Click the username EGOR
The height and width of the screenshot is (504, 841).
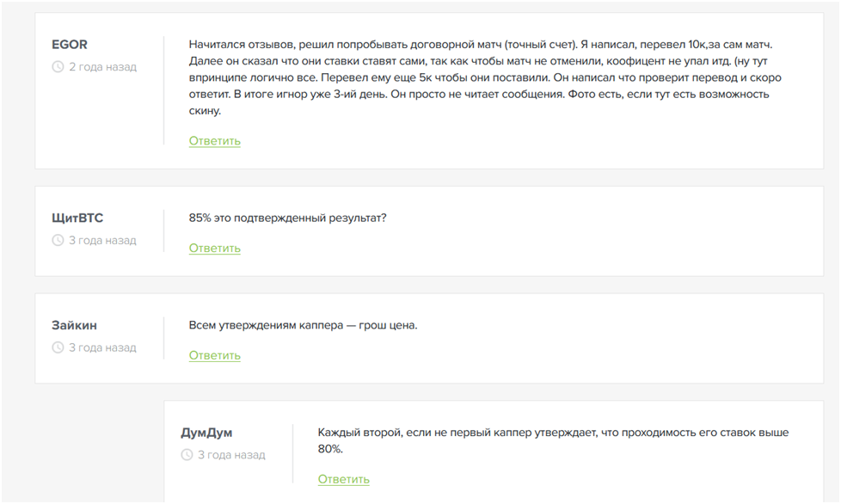coord(70,45)
